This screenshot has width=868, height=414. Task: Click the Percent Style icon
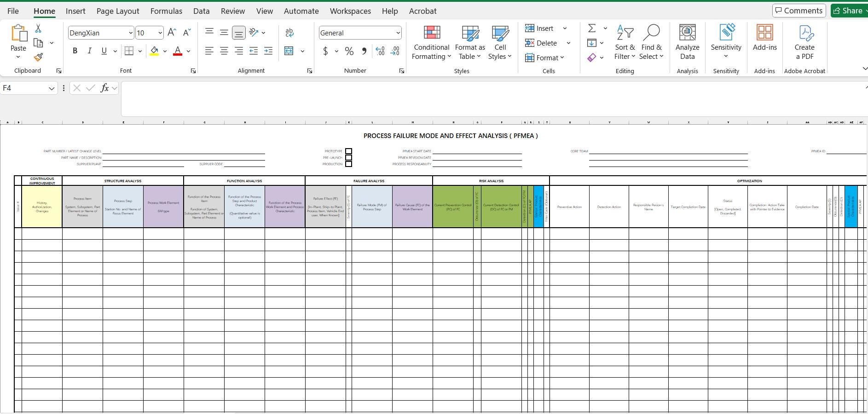click(349, 51)
